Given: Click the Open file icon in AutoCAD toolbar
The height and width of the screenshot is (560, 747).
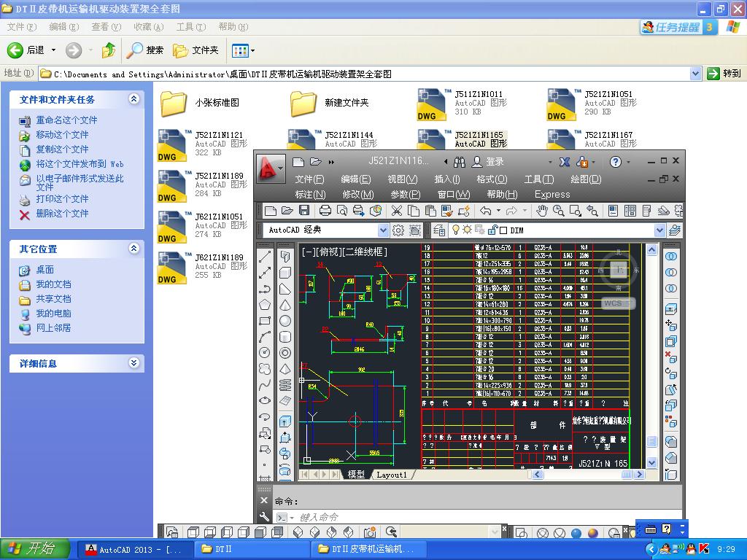Looking at the screenshot, I should coord(287,211).
